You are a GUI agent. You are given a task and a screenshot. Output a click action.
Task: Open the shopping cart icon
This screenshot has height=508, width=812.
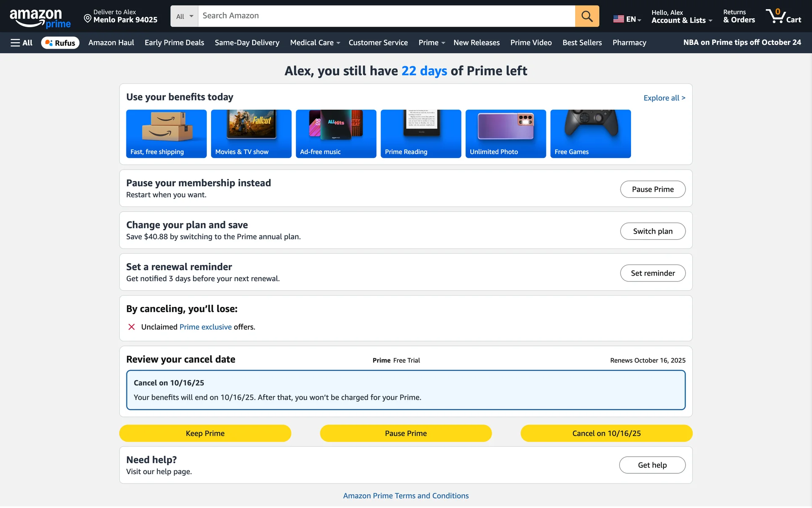tap(783, 16)
